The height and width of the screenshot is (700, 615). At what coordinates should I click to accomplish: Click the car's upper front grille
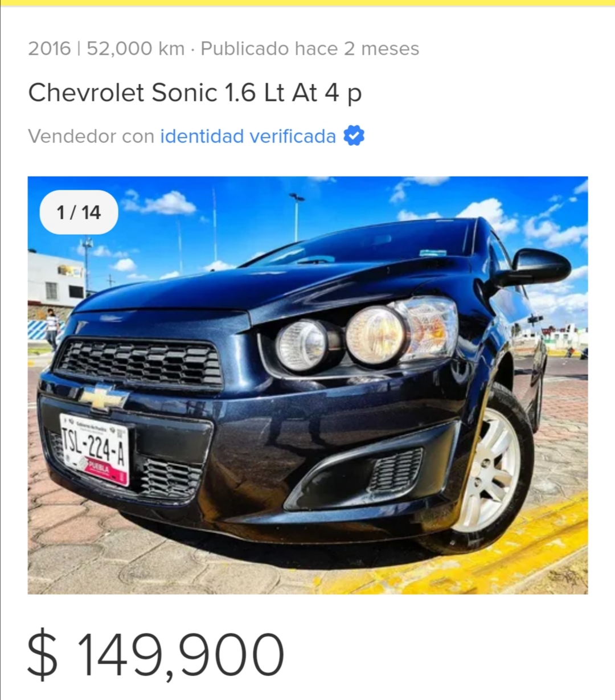tap(140, 362)
